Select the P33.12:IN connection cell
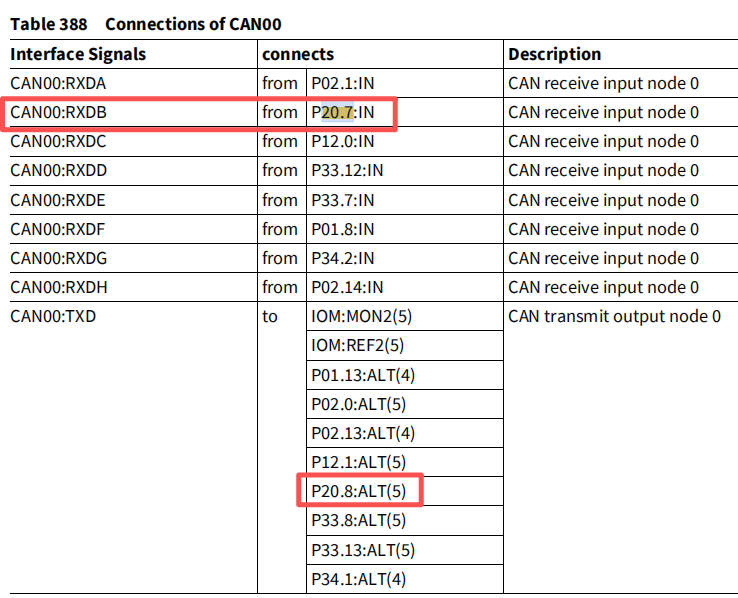 347,170
